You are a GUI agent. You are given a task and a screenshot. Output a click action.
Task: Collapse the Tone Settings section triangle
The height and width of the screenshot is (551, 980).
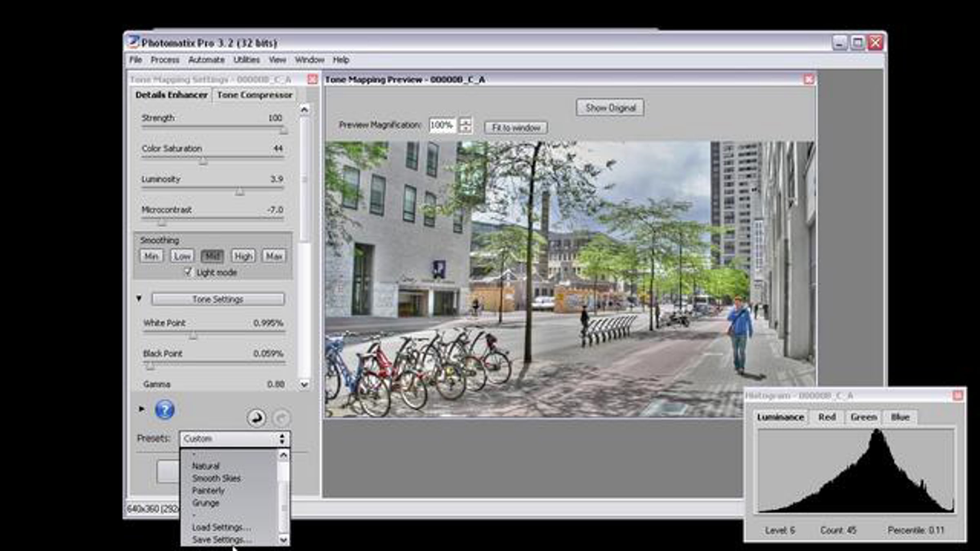139,299
